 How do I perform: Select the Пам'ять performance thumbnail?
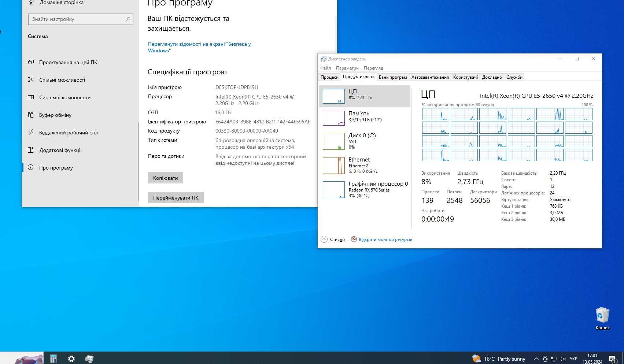(x=333, y=118)
